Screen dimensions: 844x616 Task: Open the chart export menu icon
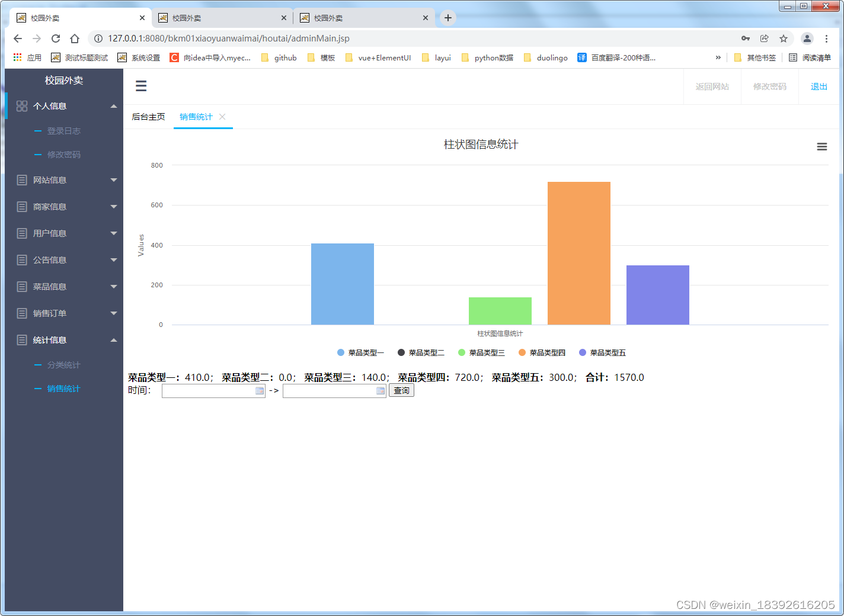click(x=821, y=146)
